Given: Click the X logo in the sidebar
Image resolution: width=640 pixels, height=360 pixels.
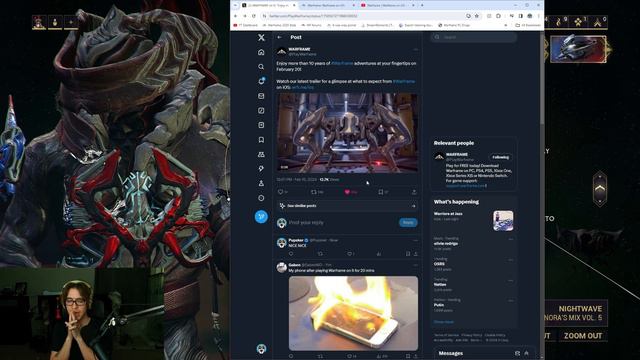Looking at the screenshot, I should pos(261,37).
